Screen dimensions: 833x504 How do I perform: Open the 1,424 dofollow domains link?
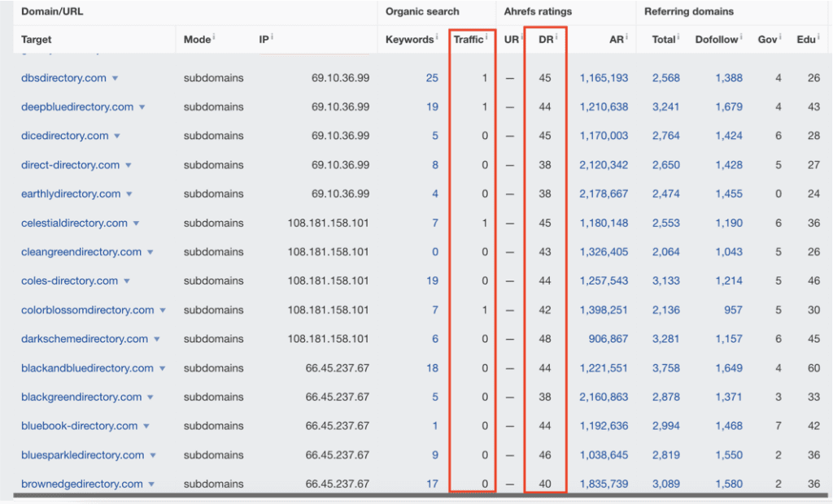click(729, 136)
